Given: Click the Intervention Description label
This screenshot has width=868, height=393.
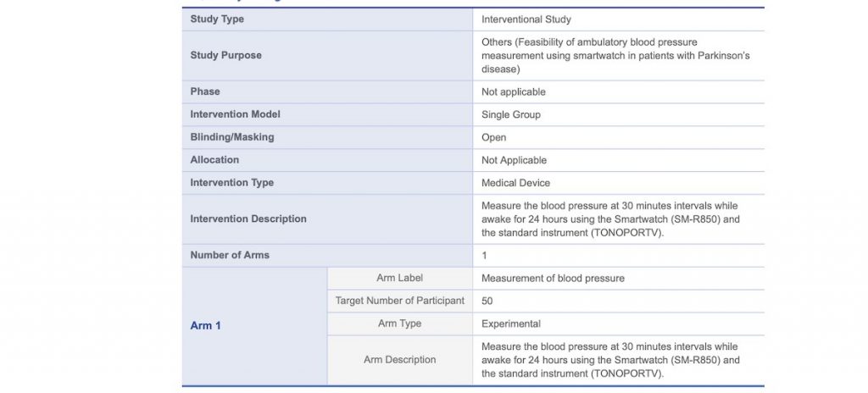Looking at the screenshot, I should (248, 219).
